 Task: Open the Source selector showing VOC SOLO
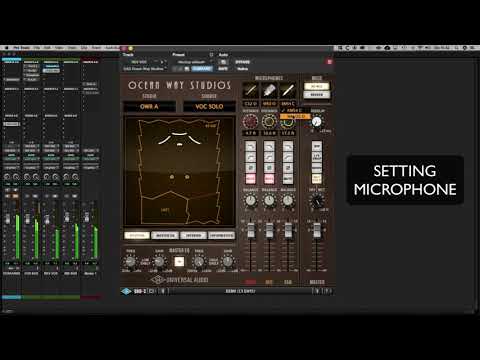coord(209,107)
